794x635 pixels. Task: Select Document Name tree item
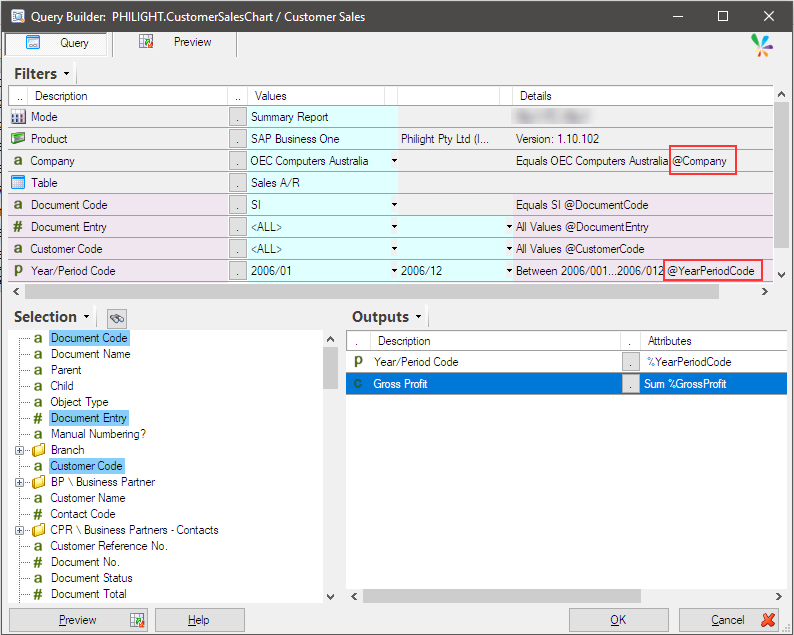point(91,354)
